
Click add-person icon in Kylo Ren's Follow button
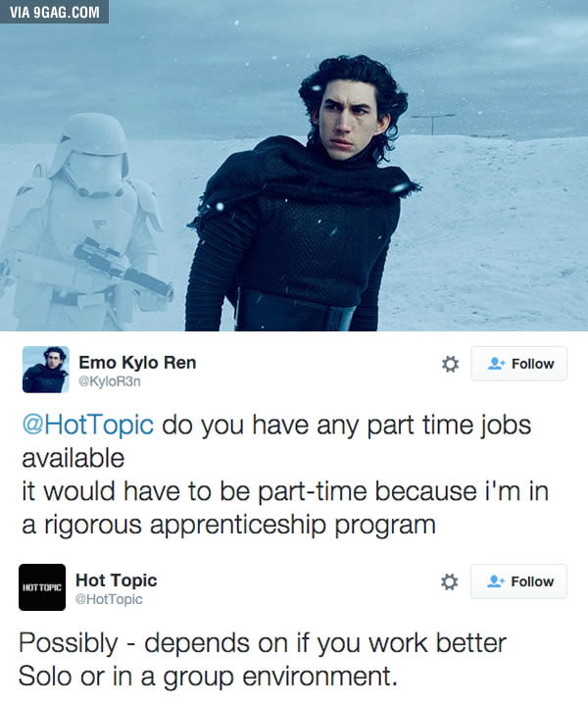pyautogui.click(x=497, y=364)
